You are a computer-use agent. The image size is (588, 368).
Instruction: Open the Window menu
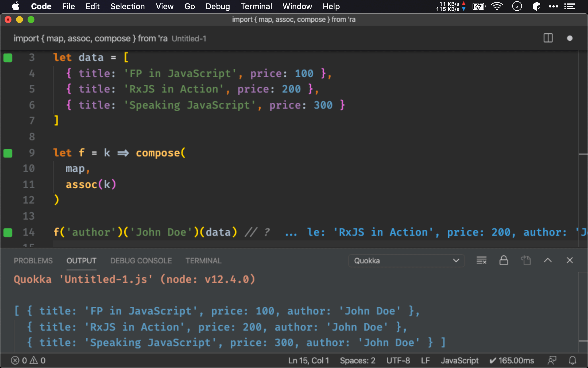pyautogui.click(x=297, y=6)
